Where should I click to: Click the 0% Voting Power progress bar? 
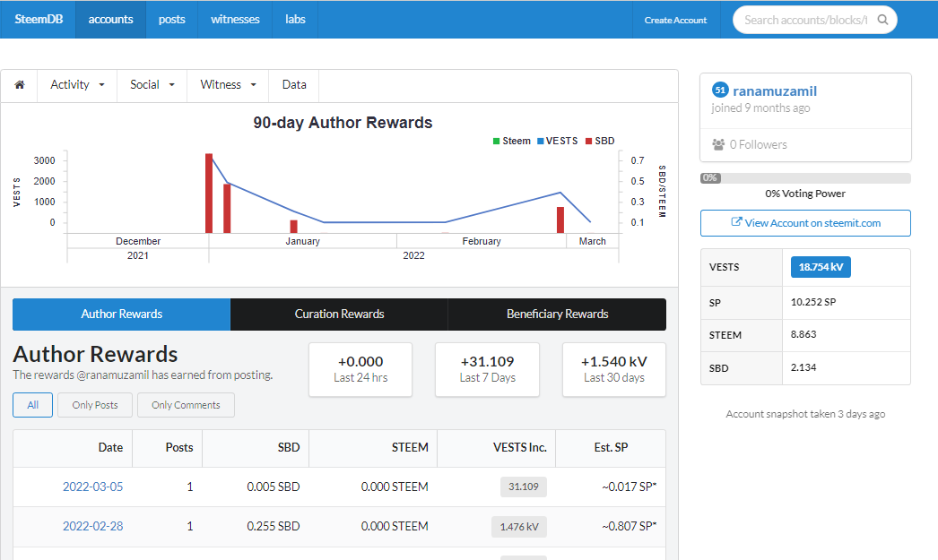pyautogui.click(x=805, y=178)
